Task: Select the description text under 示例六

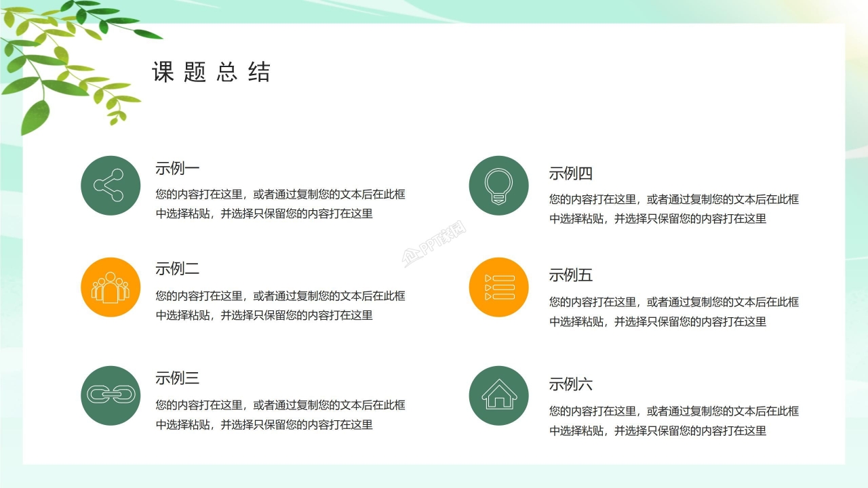Action: 673,420
